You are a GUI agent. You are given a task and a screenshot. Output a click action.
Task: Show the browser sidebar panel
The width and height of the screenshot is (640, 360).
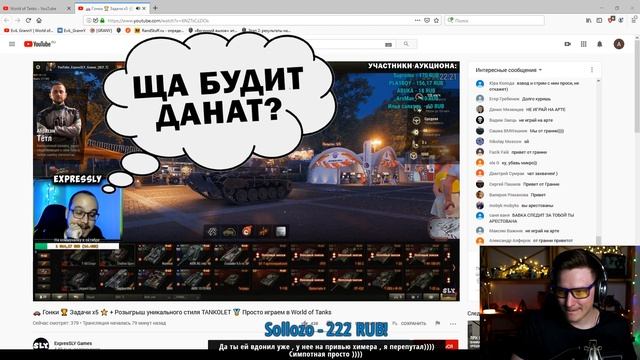coord(599,20)
